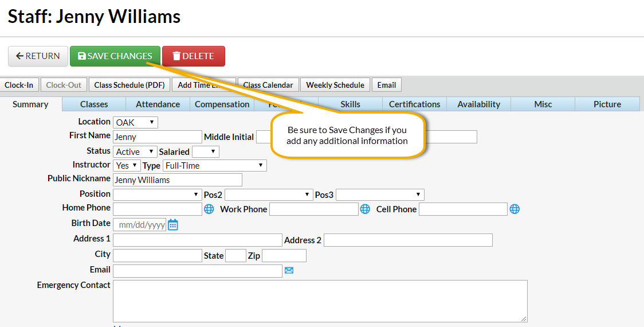Click the Birth Date mm/dd/yyyy field
Image resolution: width=644 pixels, height=327 pixels.
click(x=140, y=224)
